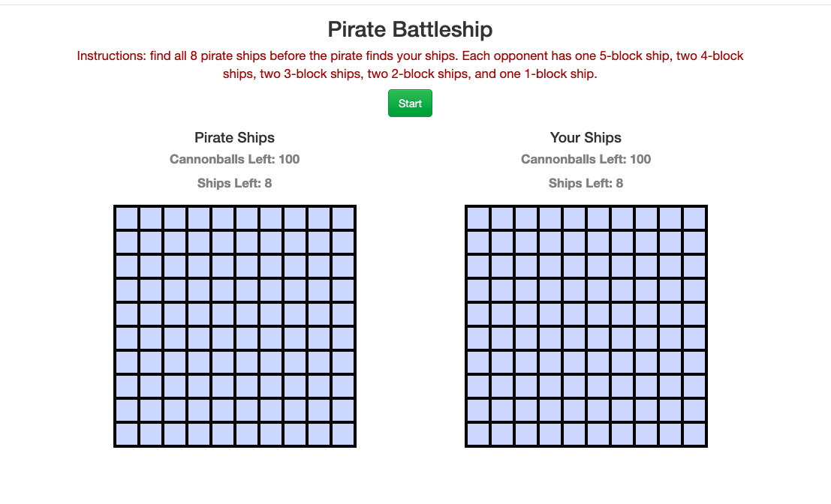
Task: Click Pirate Ships grid row 4, column 10
Action: point(343,290)
